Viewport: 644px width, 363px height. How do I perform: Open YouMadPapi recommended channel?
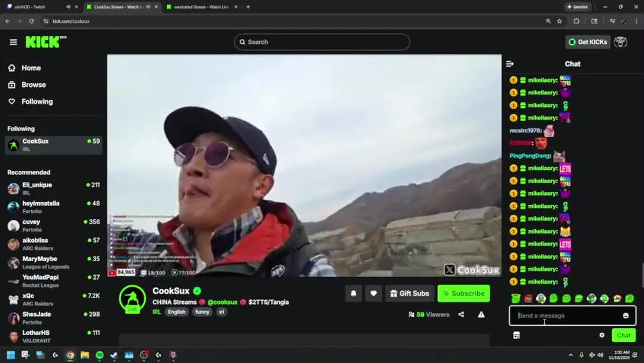tap(53, 281)
